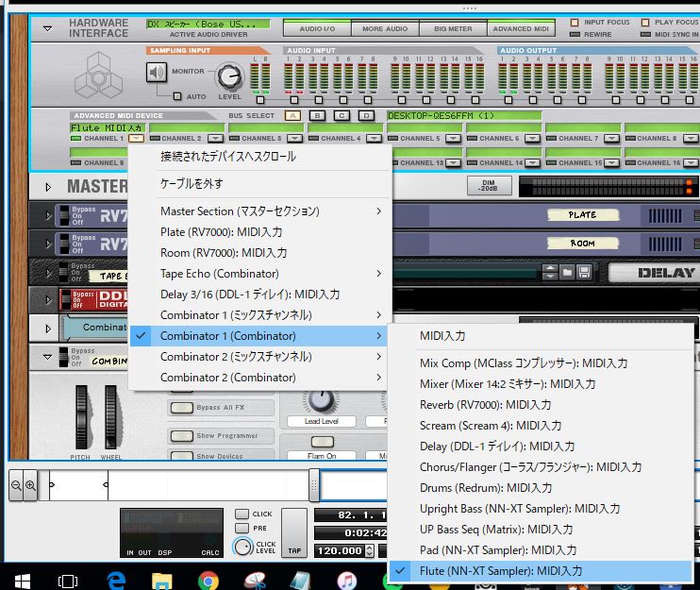Open Combinator 1 (ミックスチャンネル) submenu
This screenshot has width=700, height=590.
click(259, 315)
